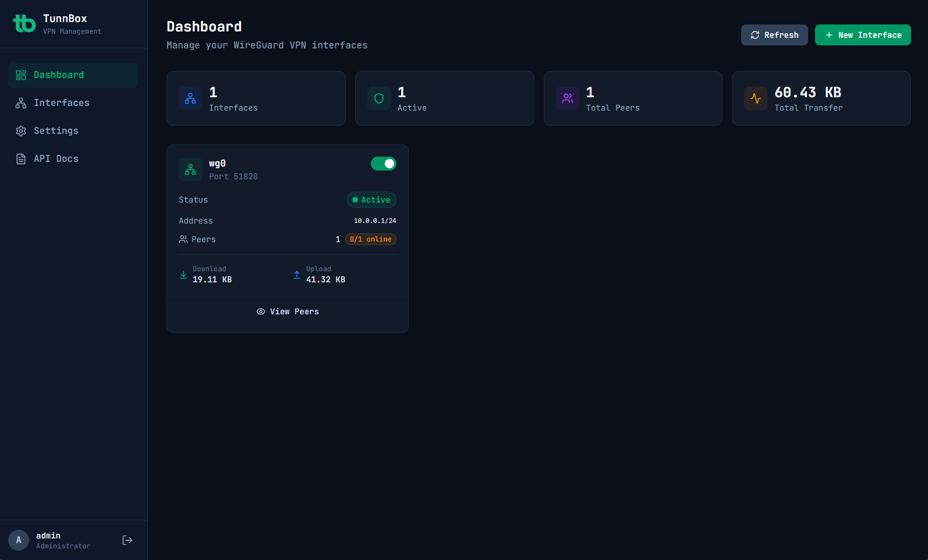Click the admin username text

pyautogui.click(x=48, y=536)
